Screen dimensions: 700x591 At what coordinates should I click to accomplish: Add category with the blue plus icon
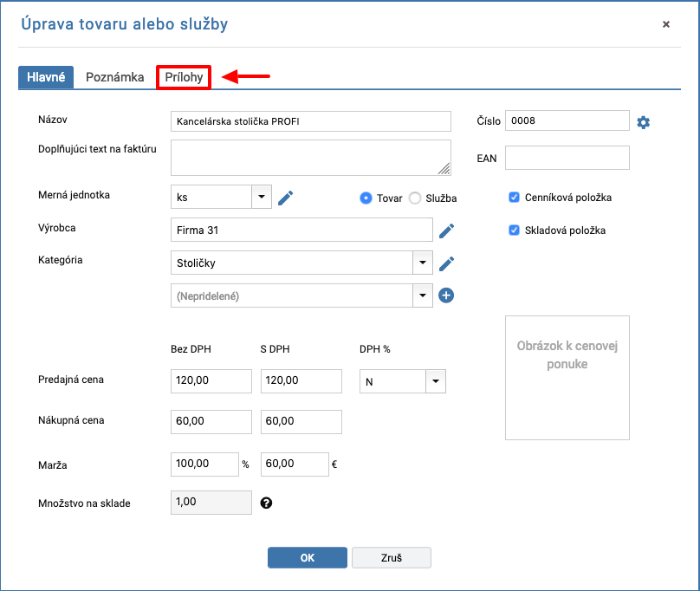coord(446,295)
